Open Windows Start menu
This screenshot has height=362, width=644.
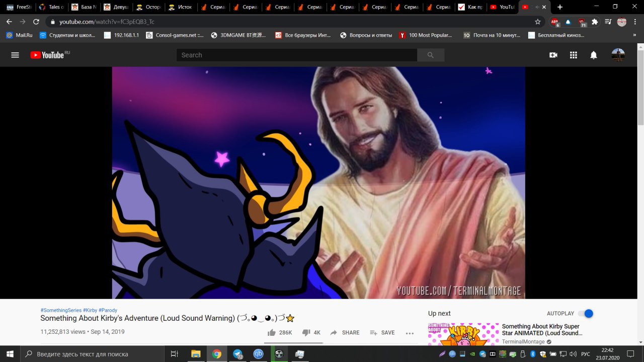(10, 354)
